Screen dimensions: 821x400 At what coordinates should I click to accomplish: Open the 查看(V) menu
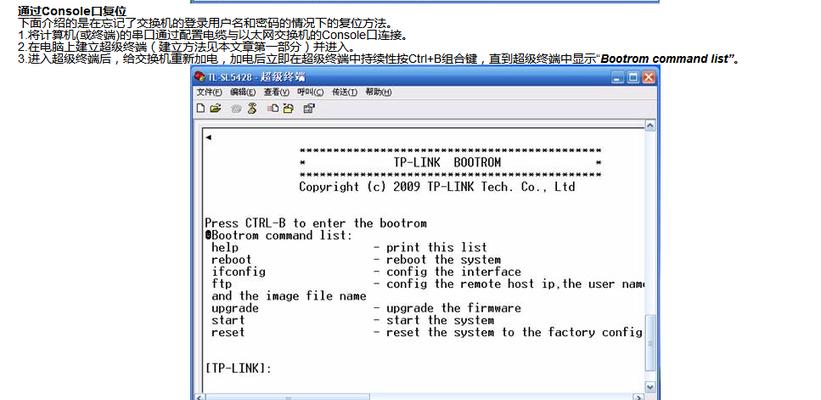click(x=276, y=92)
